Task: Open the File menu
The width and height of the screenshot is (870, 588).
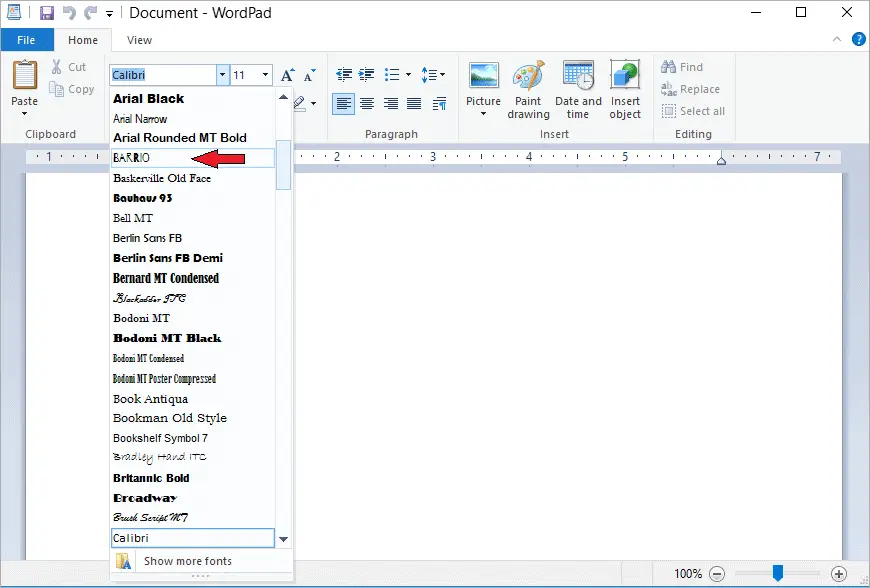Action: [x=27, y=40]
